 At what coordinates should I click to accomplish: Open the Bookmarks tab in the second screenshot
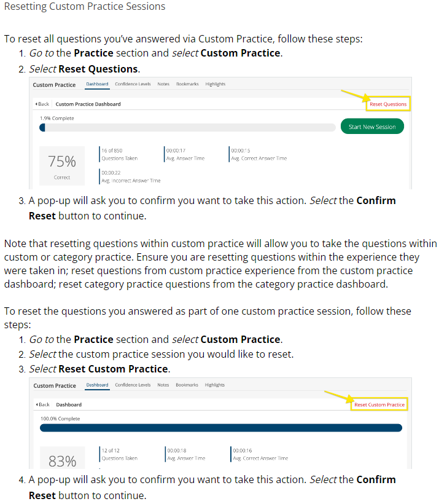pos(187,385)
